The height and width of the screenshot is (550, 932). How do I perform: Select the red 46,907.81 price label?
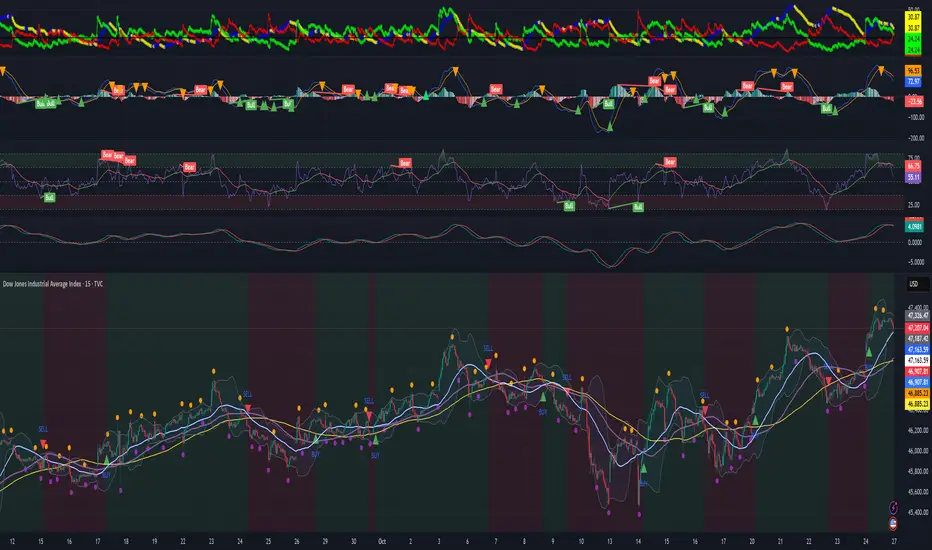coord(917,372)
